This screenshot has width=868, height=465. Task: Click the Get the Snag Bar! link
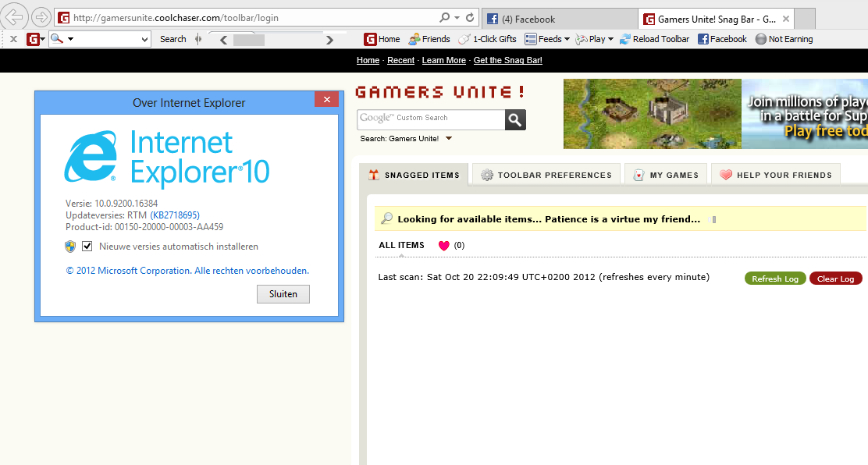pyautogui.click(x=507, y=60)
